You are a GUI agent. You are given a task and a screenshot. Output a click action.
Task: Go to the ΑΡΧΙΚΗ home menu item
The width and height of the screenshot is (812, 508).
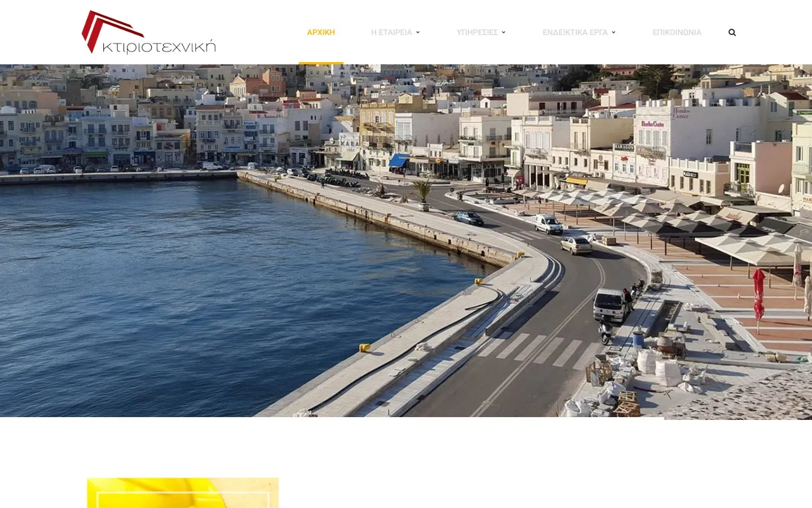[321, 32]
